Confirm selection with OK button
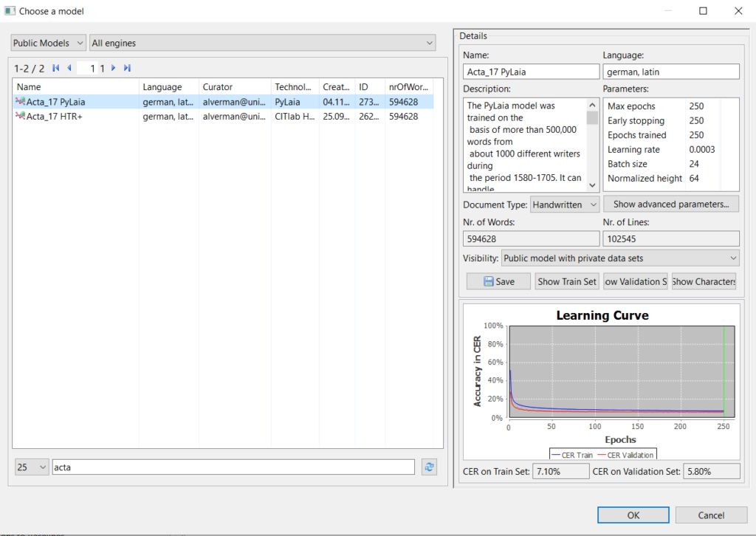The width and height of the screenshot is (756, 536). [x=633, y=515]
